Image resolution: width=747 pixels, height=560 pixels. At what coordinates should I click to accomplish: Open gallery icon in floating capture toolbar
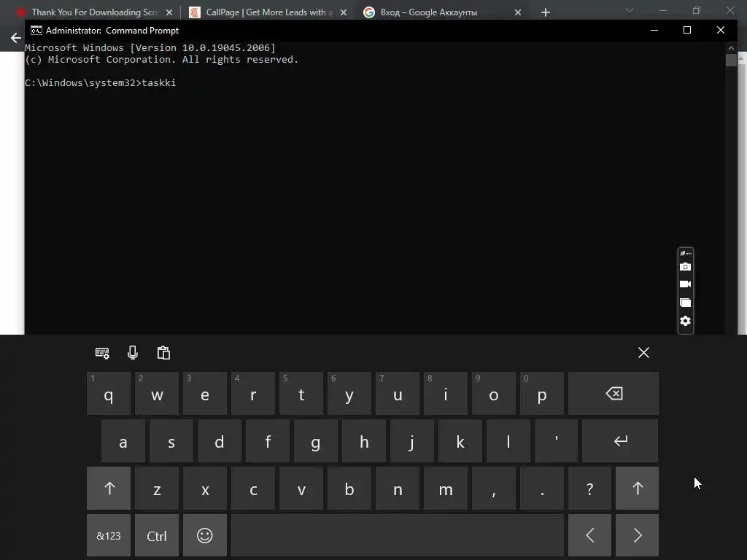coord(685,303)
